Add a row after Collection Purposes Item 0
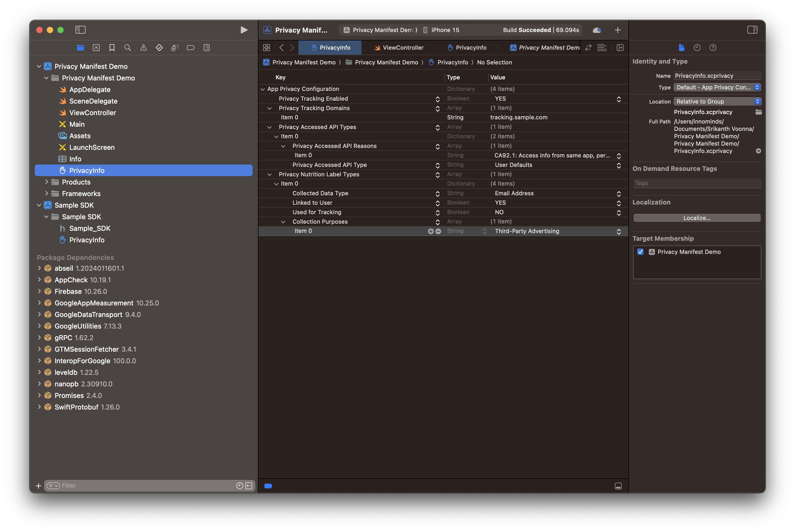The height and width of the screenshot is (532, 795). [x=431, y=231]
